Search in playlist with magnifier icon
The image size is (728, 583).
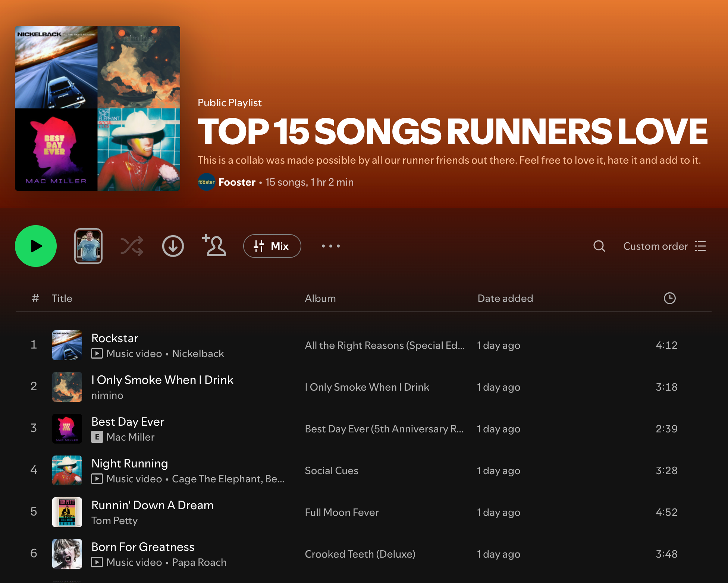tap(599, 246)
